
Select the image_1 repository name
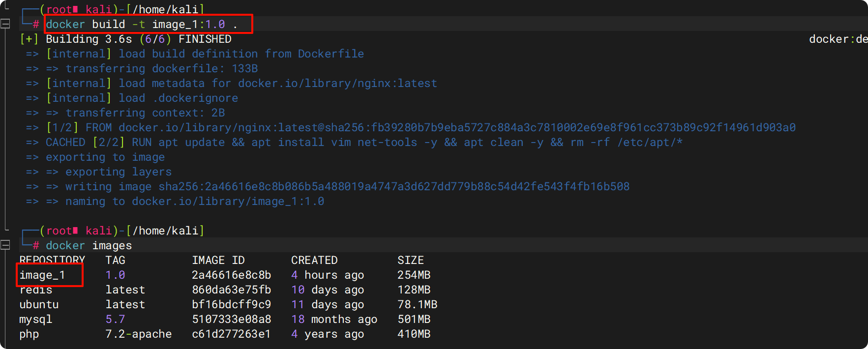43,275
